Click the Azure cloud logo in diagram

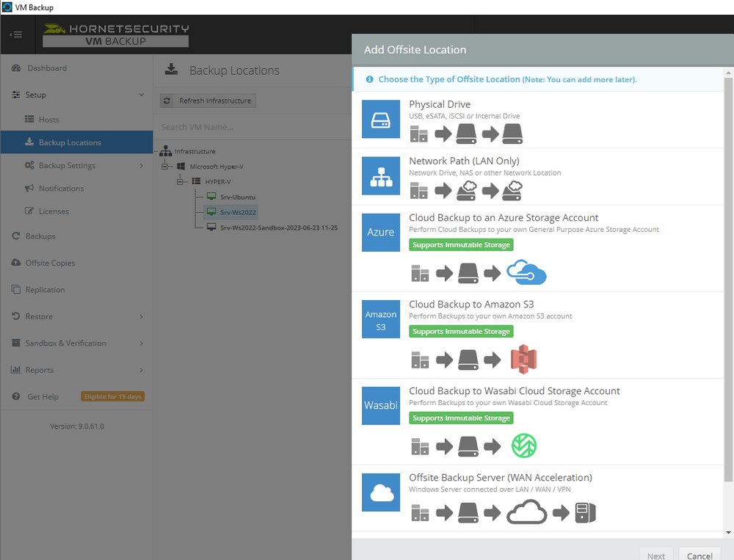tap(526, 272)
